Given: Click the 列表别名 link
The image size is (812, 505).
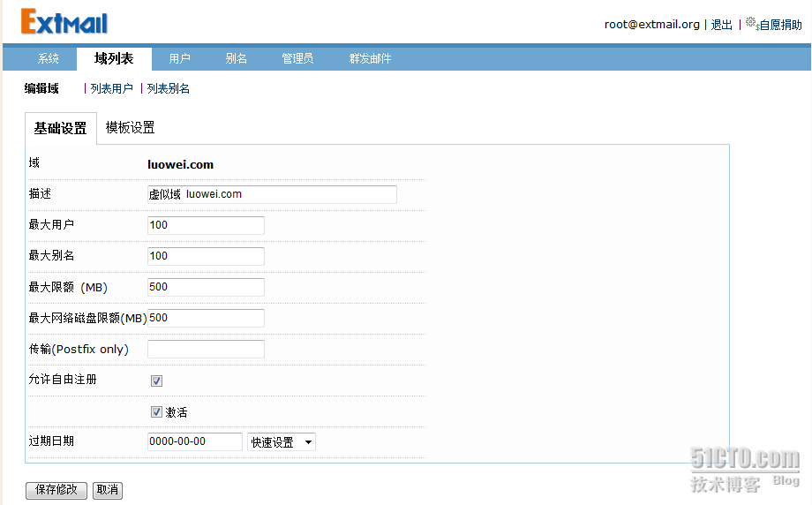Looking at the screenshot, I should pyautogui.click(x=169, y=88).
